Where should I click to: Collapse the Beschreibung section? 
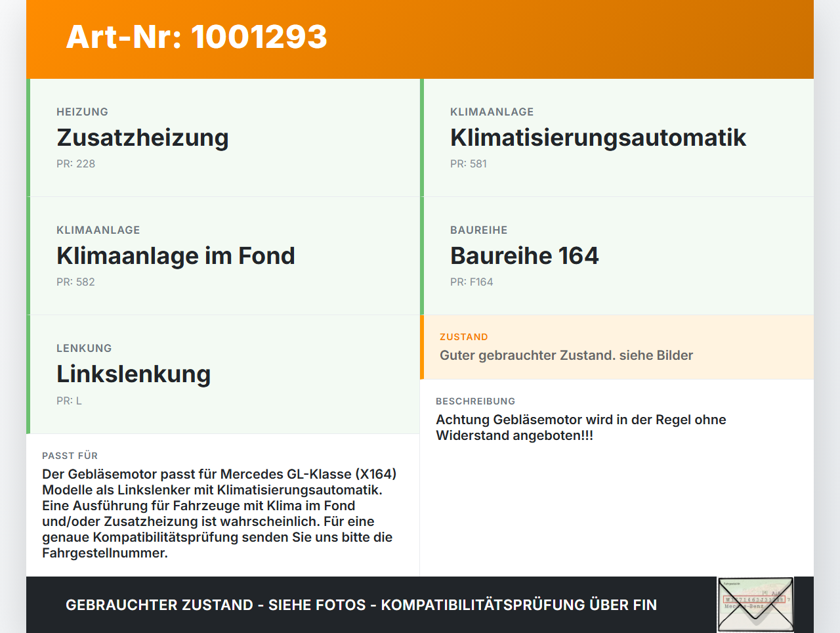pyautogui.click(x=475, y=401)
